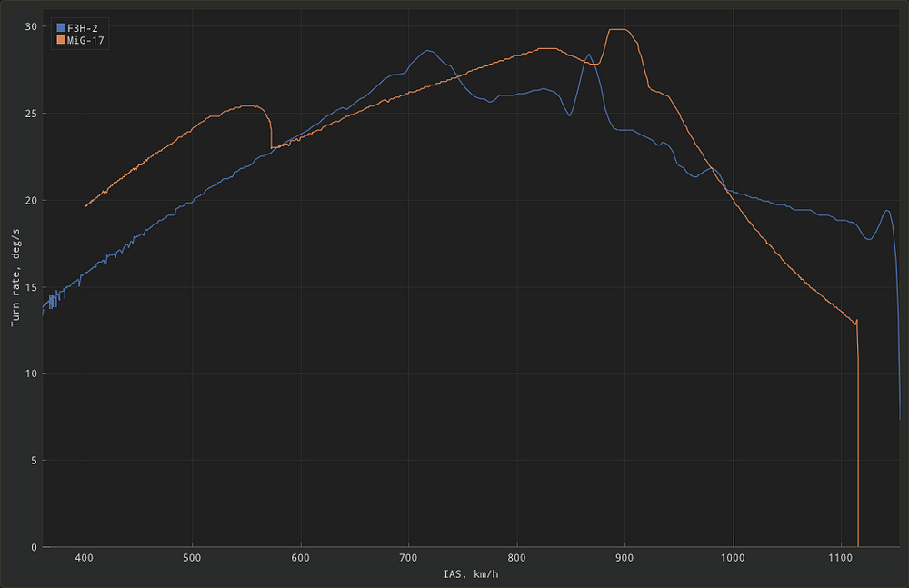Click the x-axis tick label 900
Screen dimensions: 909x588
coord(624,558)
